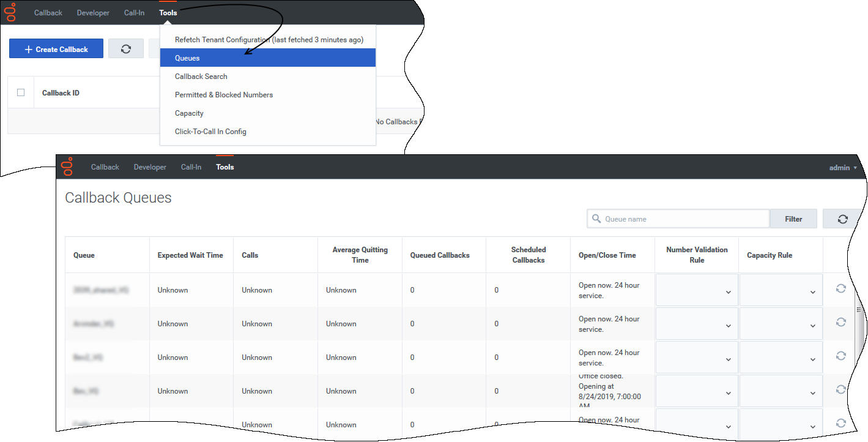This screenshot has height=442, width=868.
Task: Open Number Validation Rule dropdown in first row
Action: [x=697, y=290]
